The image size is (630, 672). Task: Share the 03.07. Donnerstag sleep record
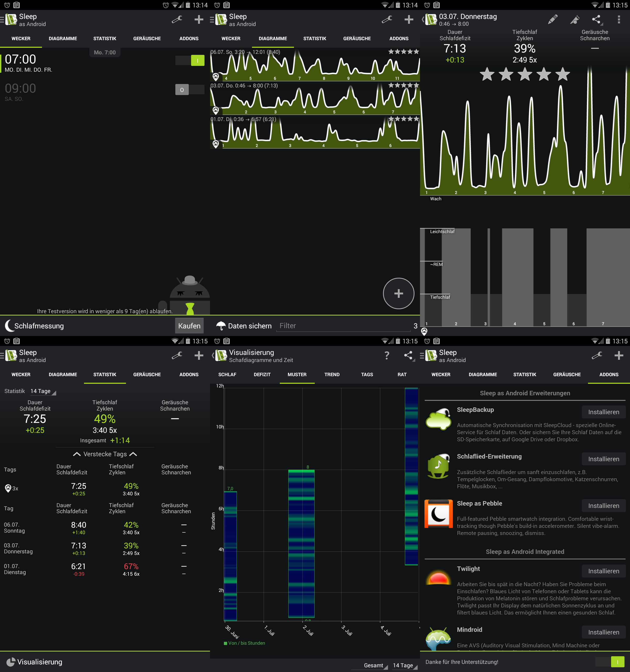(597, 20)
